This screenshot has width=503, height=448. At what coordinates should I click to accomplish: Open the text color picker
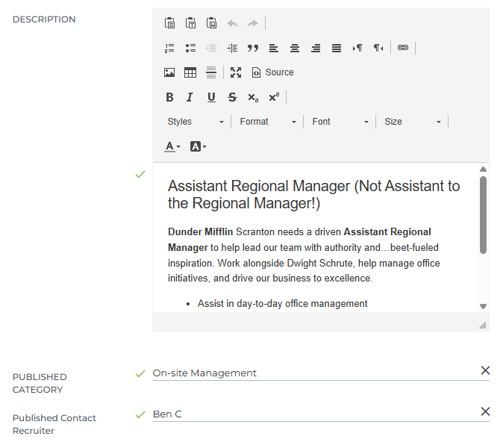[172, 146]
